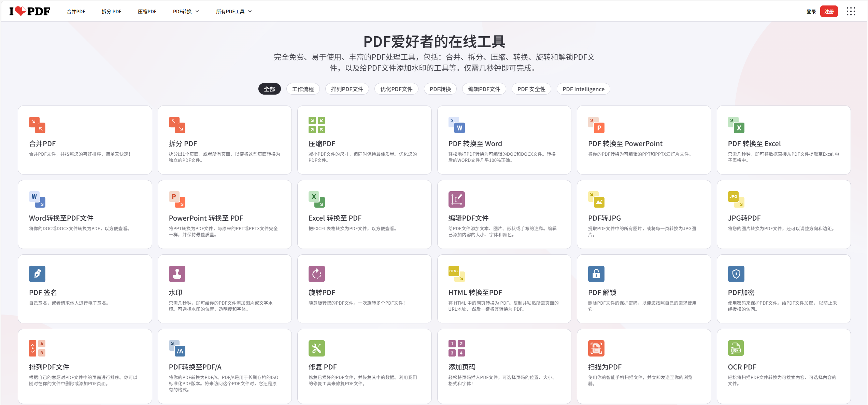Screen dimensions: 868x405
Task: Open 拆分 PDF in the top navigation
Action: (x=111, y=12)
